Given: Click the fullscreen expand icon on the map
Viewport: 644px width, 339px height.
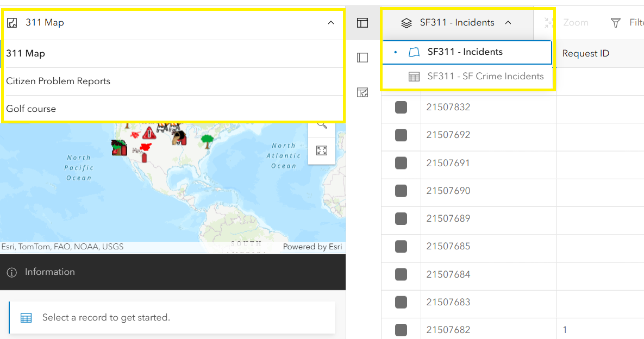Looking at the screenshot, I should (322, 150).
